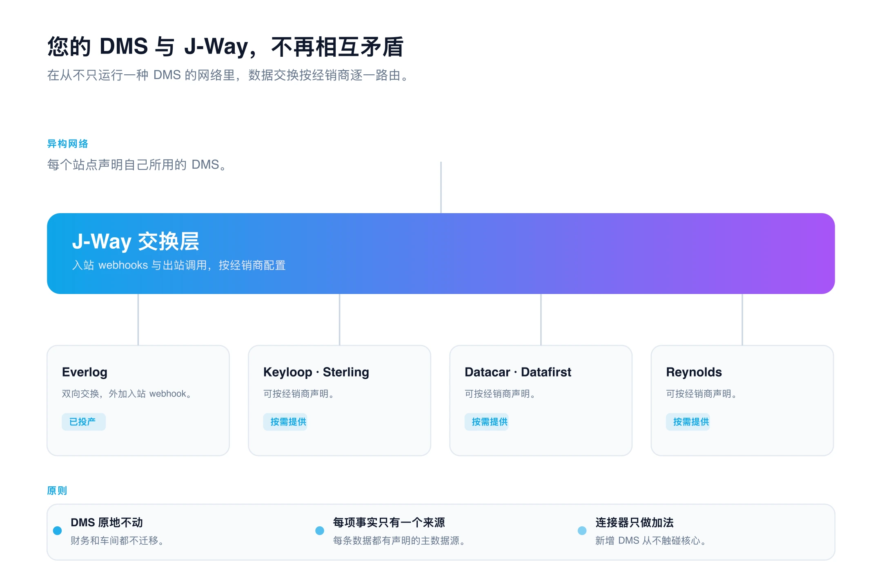882x588 pixels.
Task: Click 按需提供 badge under Datacar · Datafirst
Action: (x=486, y=422)
